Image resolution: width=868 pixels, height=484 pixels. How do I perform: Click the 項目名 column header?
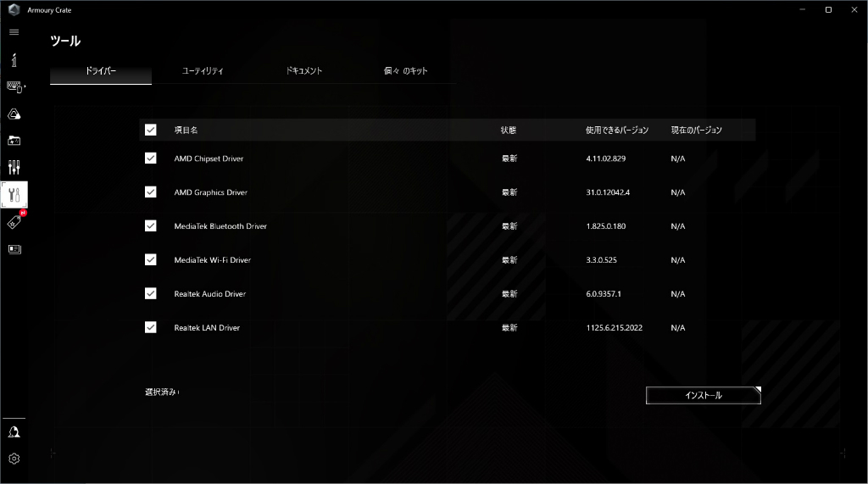(186, 131)
